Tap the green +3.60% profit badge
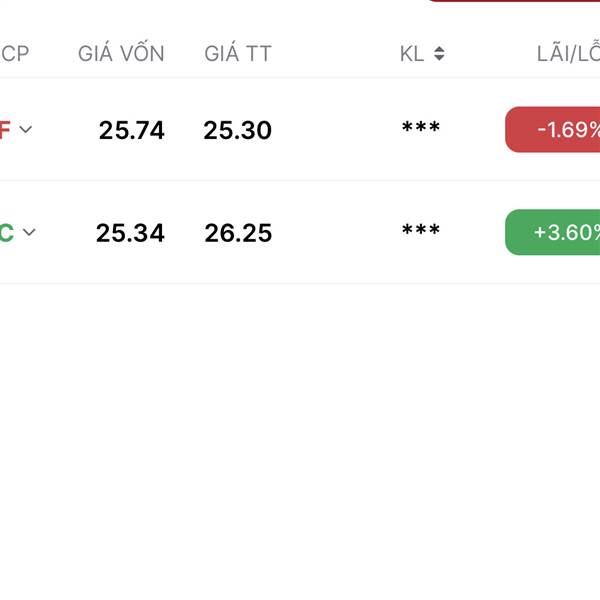Image resolution: width=600 pixels, height=600 pixels. click(553, 232)
